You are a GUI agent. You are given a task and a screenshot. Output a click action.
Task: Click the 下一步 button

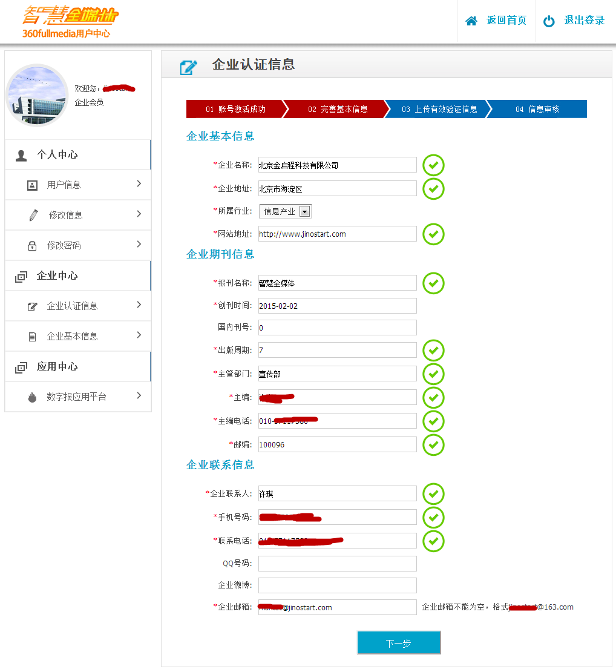coord(399,643)
